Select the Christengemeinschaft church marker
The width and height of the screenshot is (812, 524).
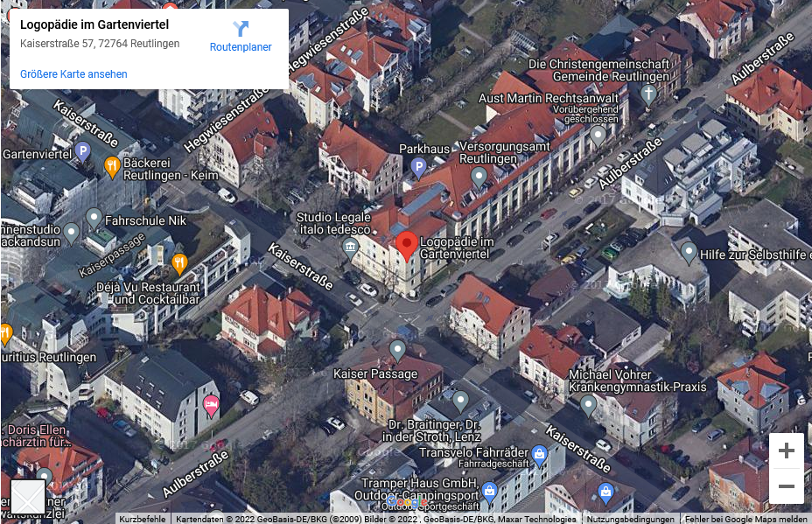tap(649, 95)
